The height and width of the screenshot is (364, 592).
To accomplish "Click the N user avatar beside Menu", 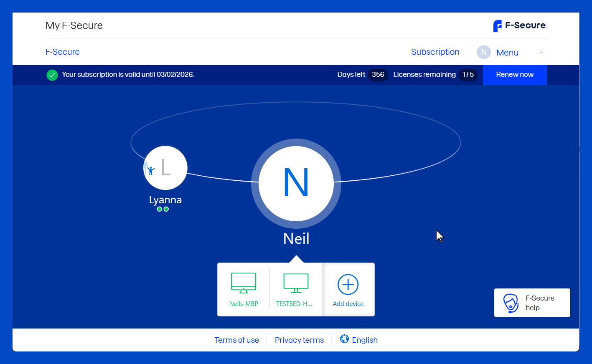I will click(484, 52).
